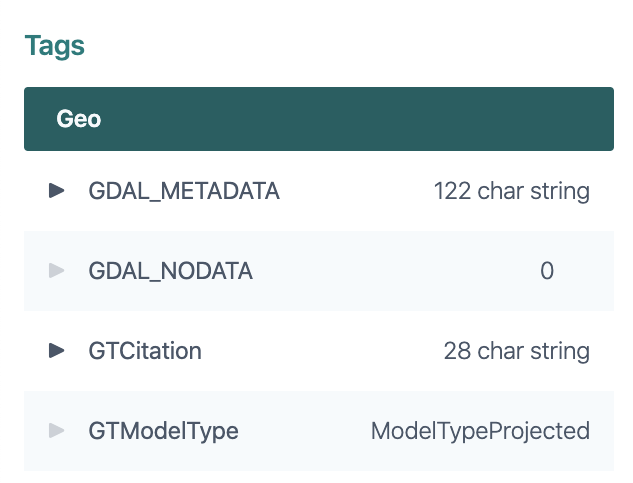The width and height of the screenshot is (633, 483).
Task: Click blank space in the GTModelType row
Action: coord(300,431)
